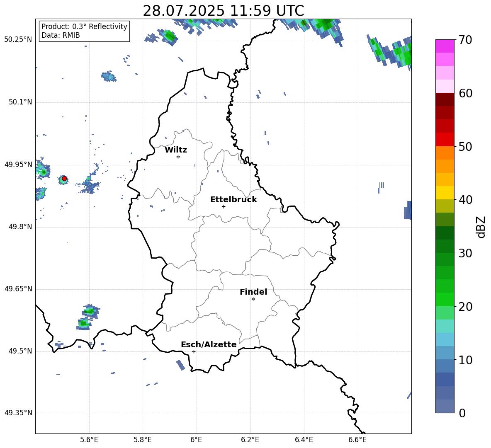The image size is (491, 448).
Task: Click the 20 tick label on the colorbar
Action: coord(465,307)
